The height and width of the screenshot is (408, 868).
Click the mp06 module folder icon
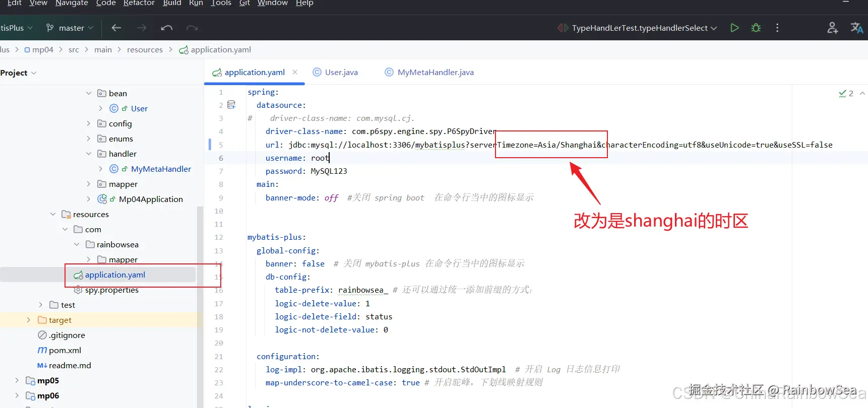(x=31, y=395)
